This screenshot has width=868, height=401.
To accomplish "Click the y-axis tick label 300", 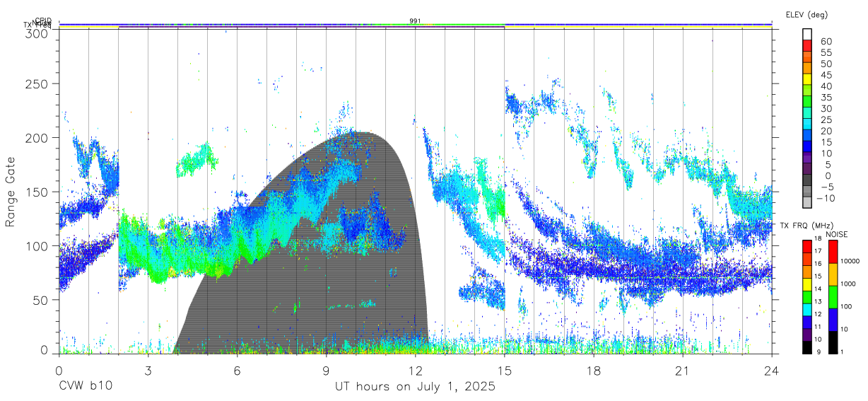I will (x=35, y=33).
